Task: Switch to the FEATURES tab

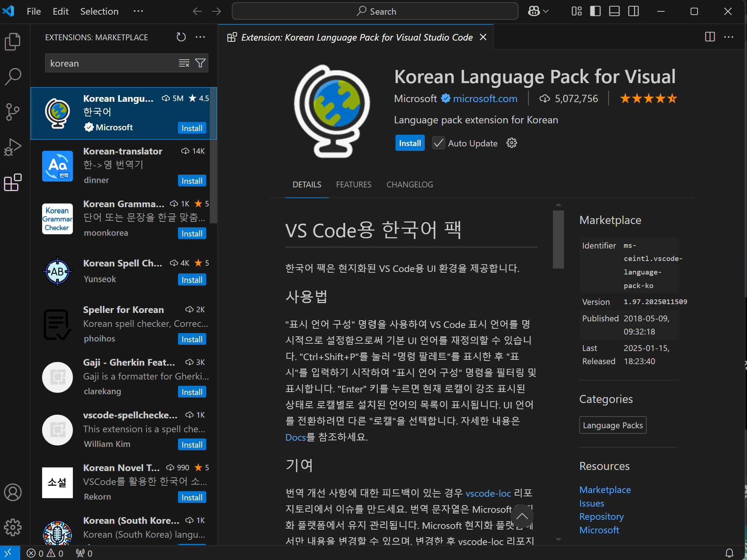Action: (354, 184)
